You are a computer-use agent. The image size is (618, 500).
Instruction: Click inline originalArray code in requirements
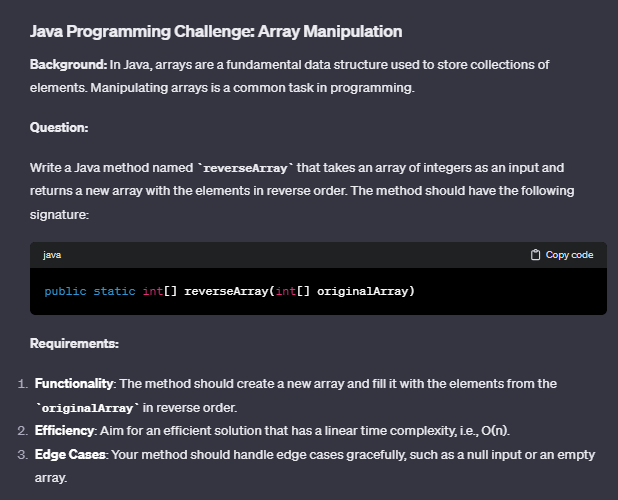tap(87, 408)
